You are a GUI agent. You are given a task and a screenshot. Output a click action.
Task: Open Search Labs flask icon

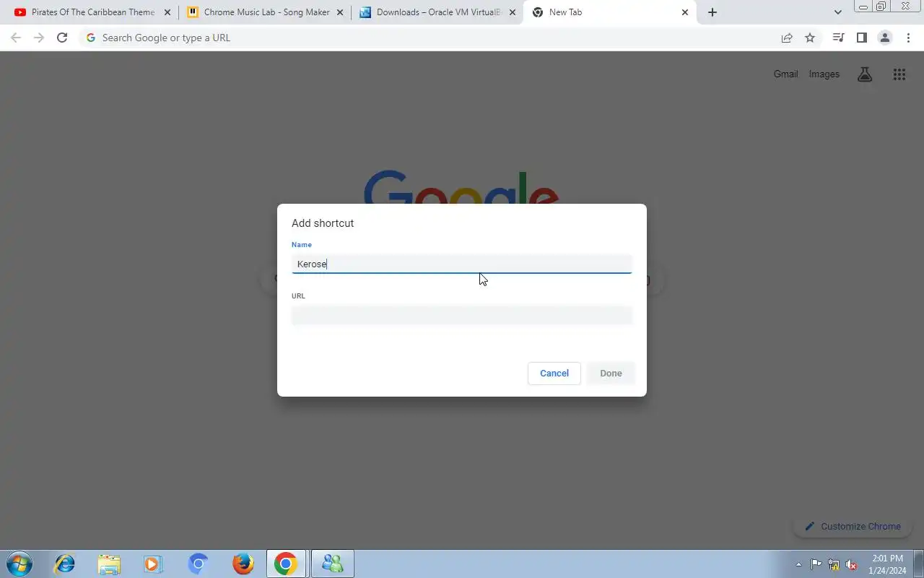click(865, 74)
